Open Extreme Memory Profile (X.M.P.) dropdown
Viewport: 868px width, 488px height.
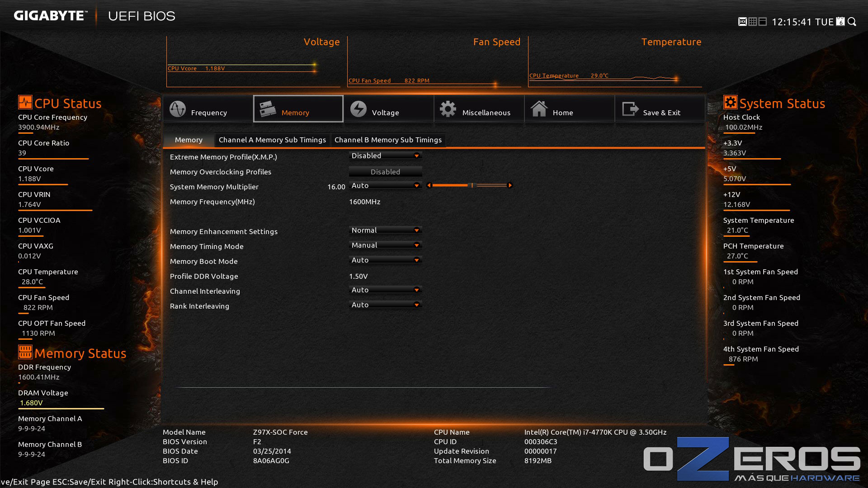pyautogui.click(x=385, y=156)
